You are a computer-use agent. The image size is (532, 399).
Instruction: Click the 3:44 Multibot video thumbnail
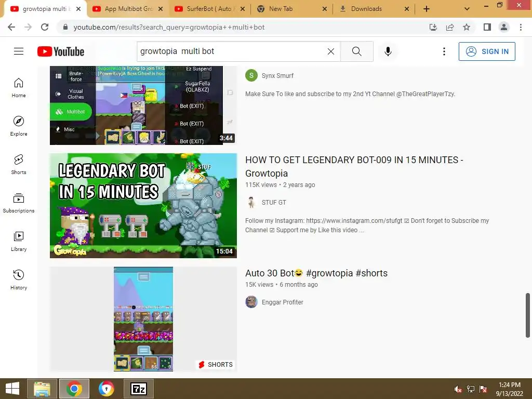coord(143,105)
